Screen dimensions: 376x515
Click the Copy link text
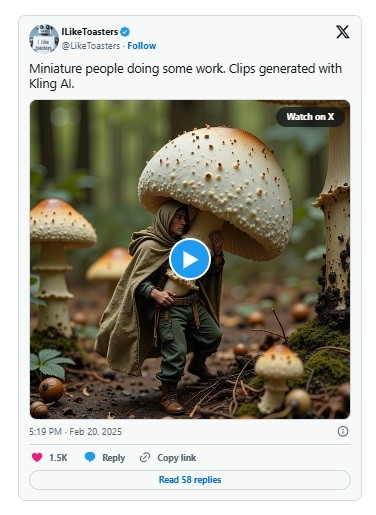[x=177, y=458]
